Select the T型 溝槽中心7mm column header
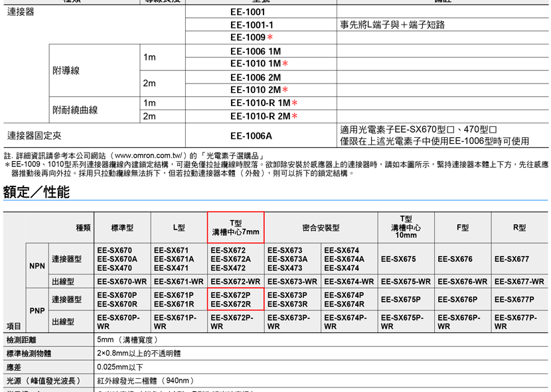Viewport: 551px width, 392px height. pyautogui.click(x=236, y=228)
